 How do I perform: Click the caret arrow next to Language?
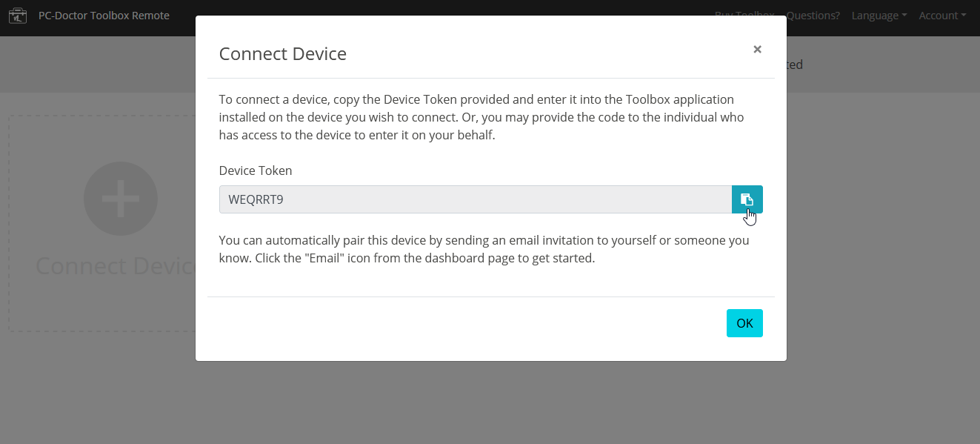pos(904,16)
